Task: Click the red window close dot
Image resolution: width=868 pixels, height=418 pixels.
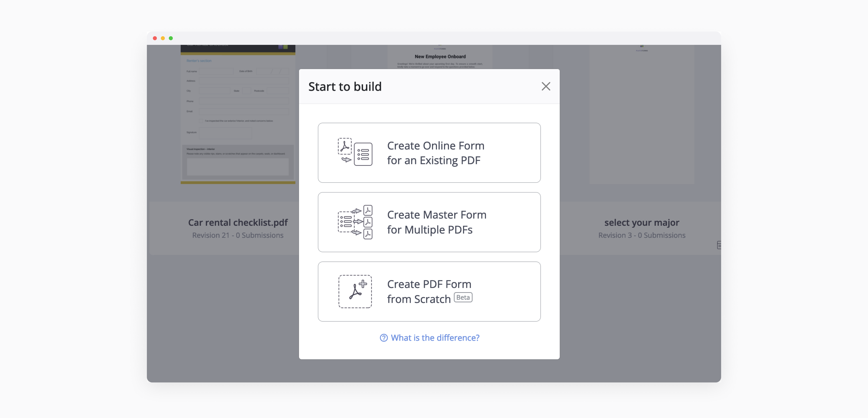Action: [x=155, y=38]
